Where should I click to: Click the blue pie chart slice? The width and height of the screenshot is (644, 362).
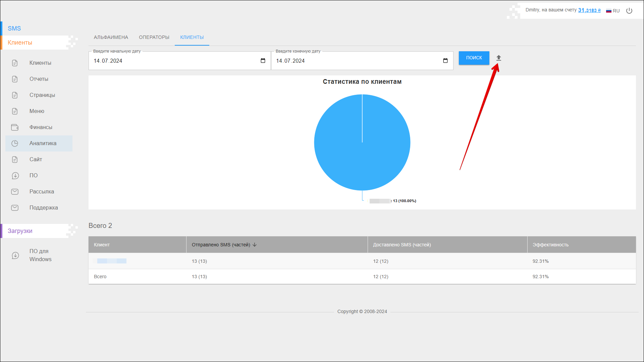[x=362, y=151]
